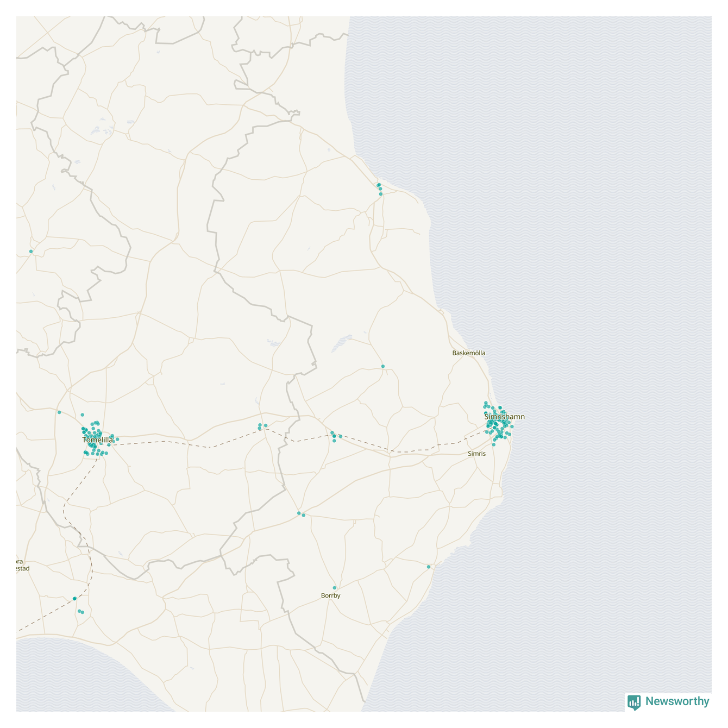Select the teal dot directly above Borrby label

tap(335, 588)
